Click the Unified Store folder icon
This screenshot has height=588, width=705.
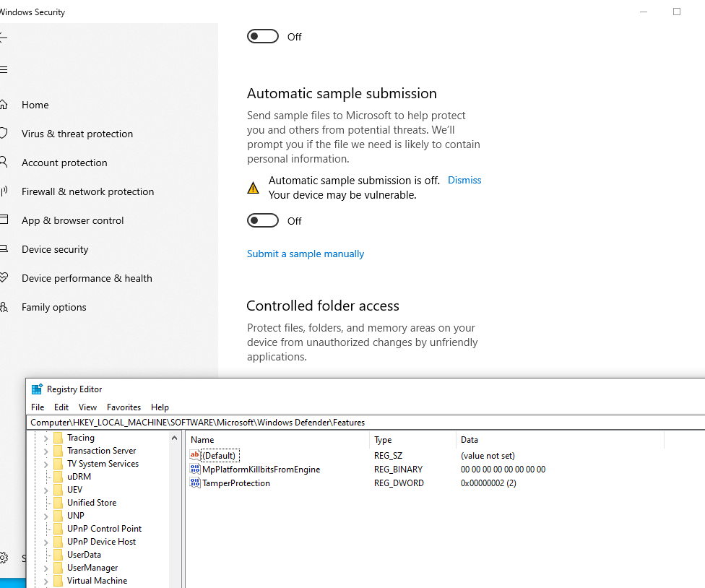[x=58, y=503]
